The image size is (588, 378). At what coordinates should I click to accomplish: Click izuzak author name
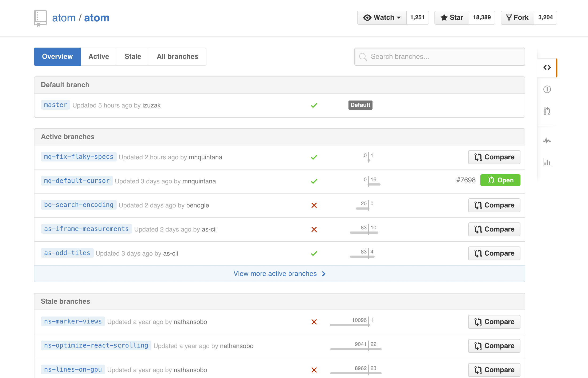click(x=151, y=105)
